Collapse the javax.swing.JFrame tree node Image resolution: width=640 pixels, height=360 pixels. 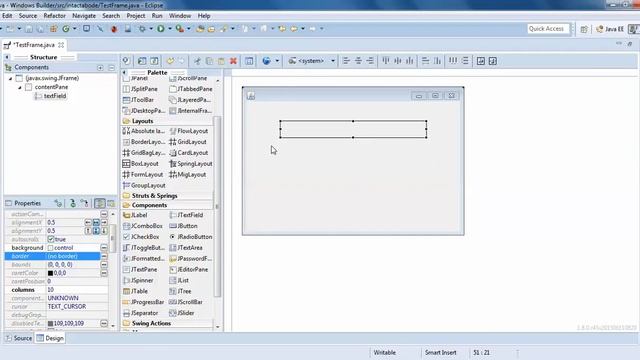(11, 78)
